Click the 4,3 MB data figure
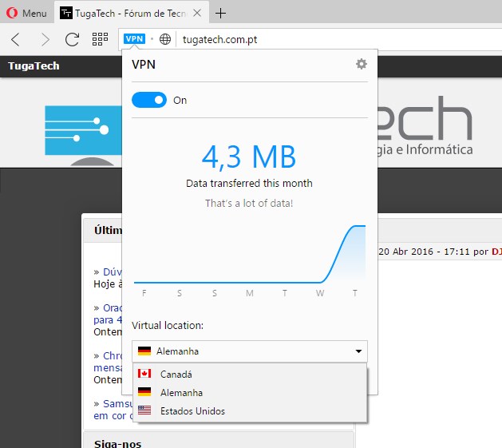This screenshot has width=502, height=448. pyautogui.click(x=249, y=157)
